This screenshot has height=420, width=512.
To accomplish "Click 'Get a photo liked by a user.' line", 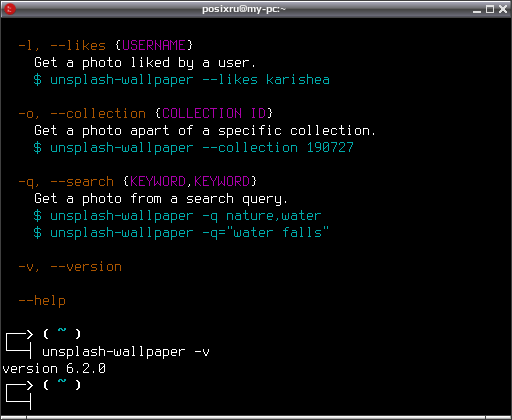I will [145, 63].
